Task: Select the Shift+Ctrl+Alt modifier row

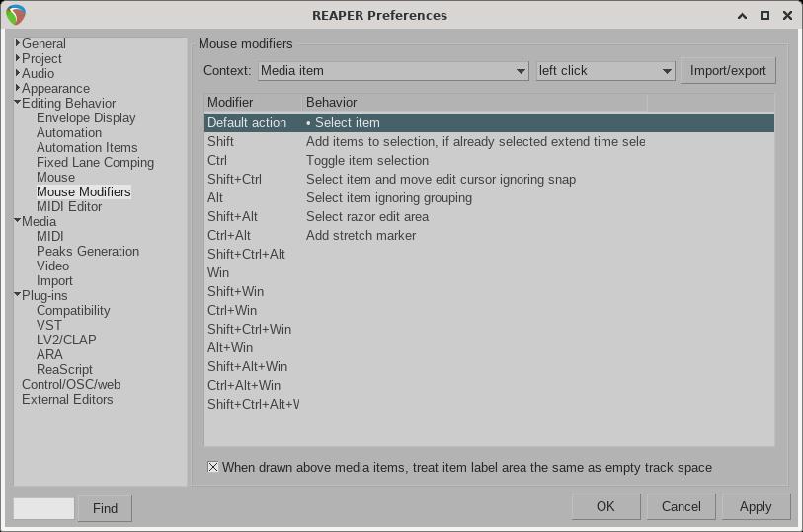Action: [x=489, y=254]
